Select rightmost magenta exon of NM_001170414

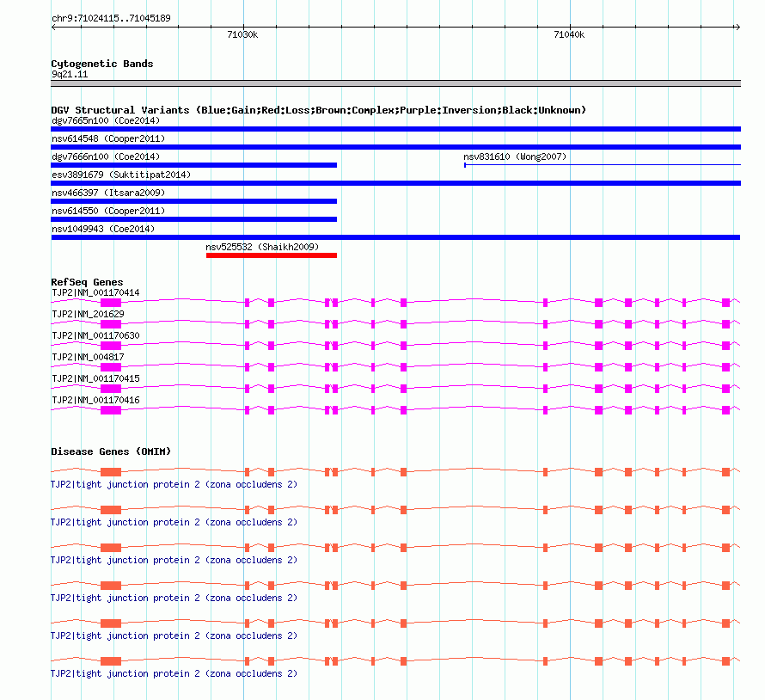(726, 303)
